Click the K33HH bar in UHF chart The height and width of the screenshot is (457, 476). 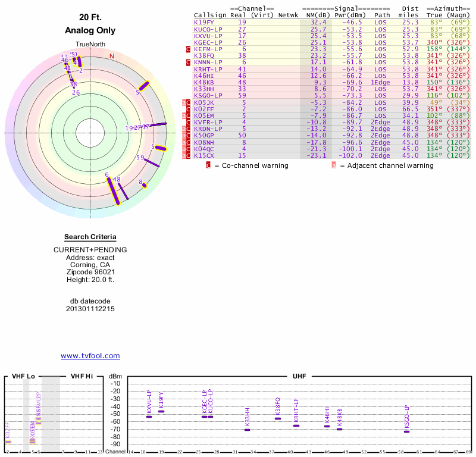point(247,430)
